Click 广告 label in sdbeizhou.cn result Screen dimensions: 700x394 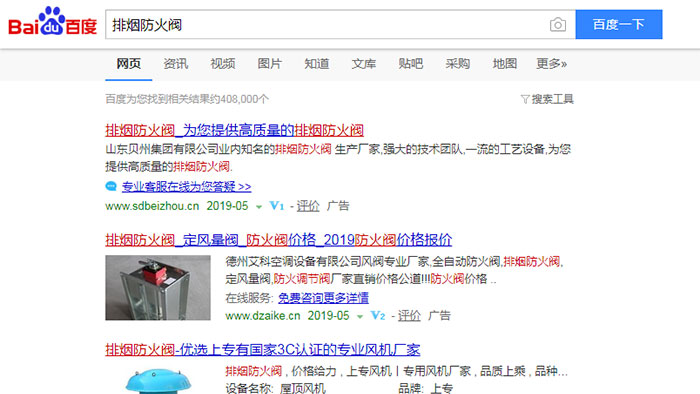[338, 206]
